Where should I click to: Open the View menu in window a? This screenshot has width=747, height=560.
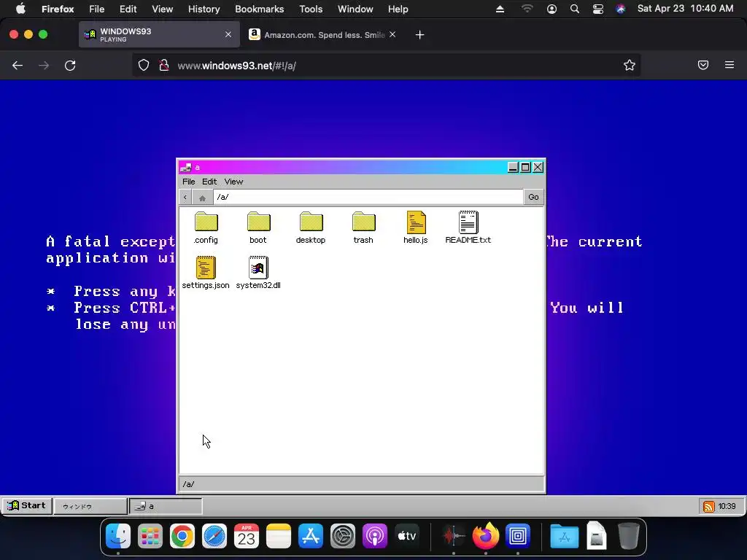(233, 182)
